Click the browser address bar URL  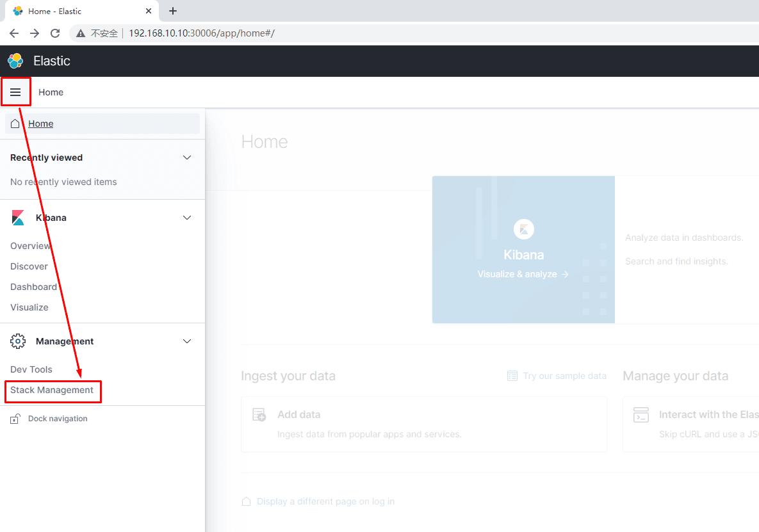click(x=201, y=33)
